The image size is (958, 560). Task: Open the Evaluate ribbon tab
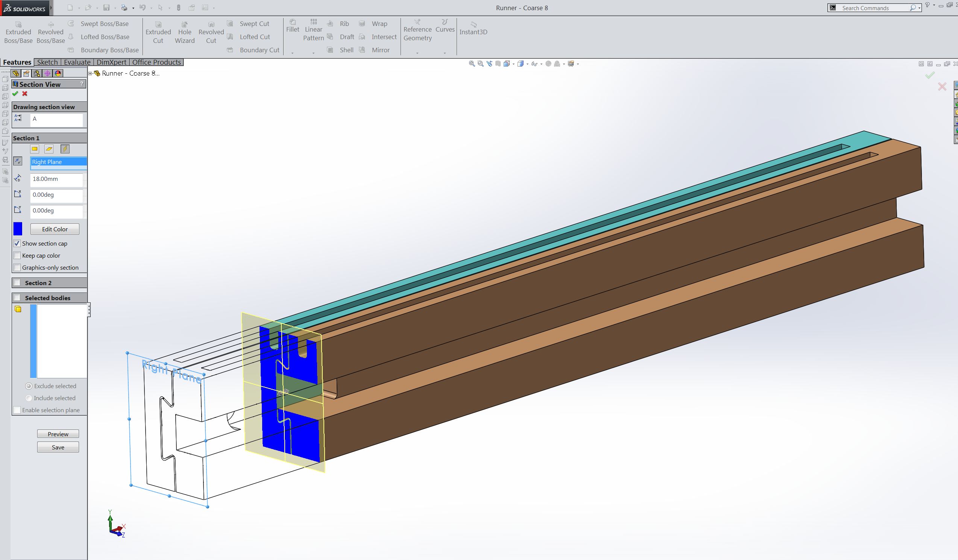click(77, 62)
